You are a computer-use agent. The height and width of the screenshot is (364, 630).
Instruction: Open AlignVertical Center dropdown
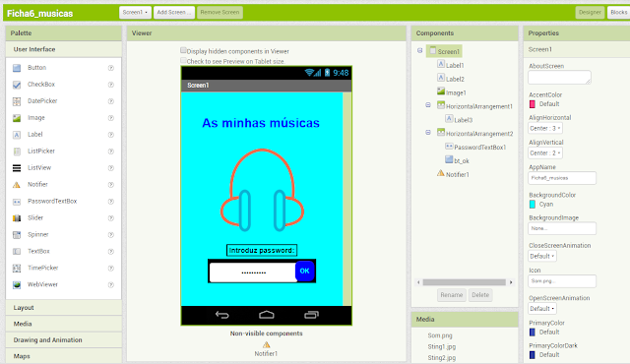(544, 153)
